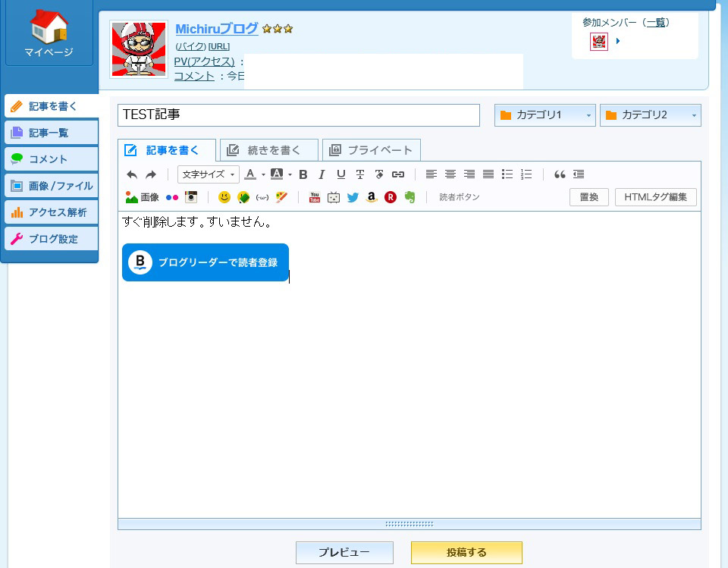
Task: Click the article title field TEST記事
Action: pyautogui.click(x=299, y=115)
